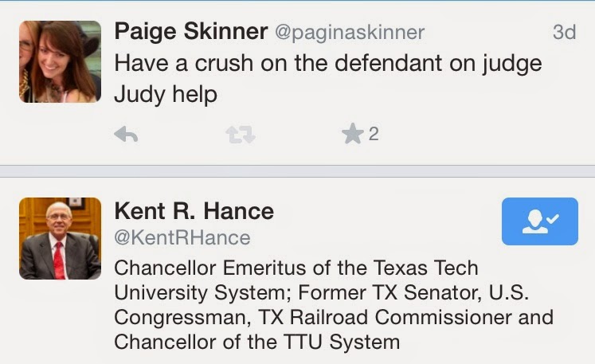This screenshot has height=364, width=595.
Task: Click the "Chancellor of the TTU System" bio line
Action: (x=256, y=342)
